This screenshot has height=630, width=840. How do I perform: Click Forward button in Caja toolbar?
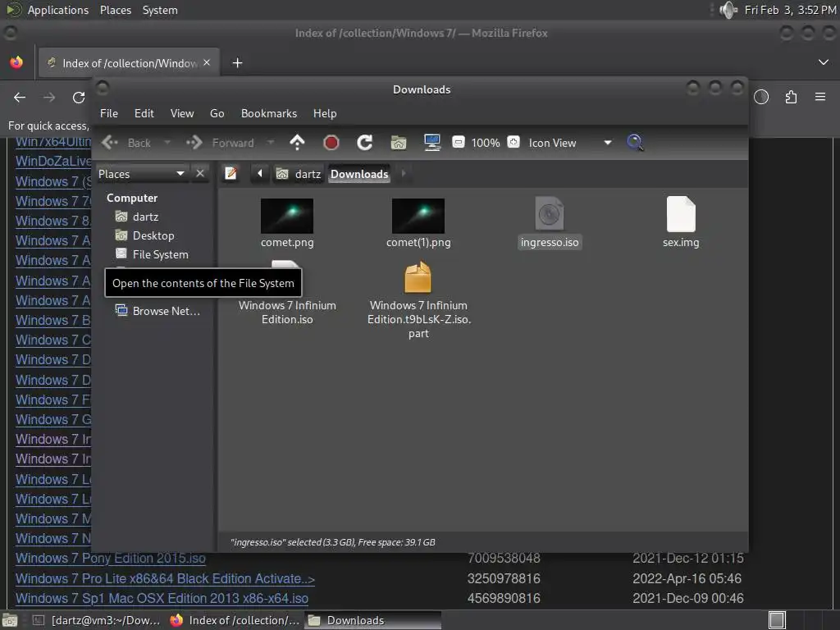(221, 143)
